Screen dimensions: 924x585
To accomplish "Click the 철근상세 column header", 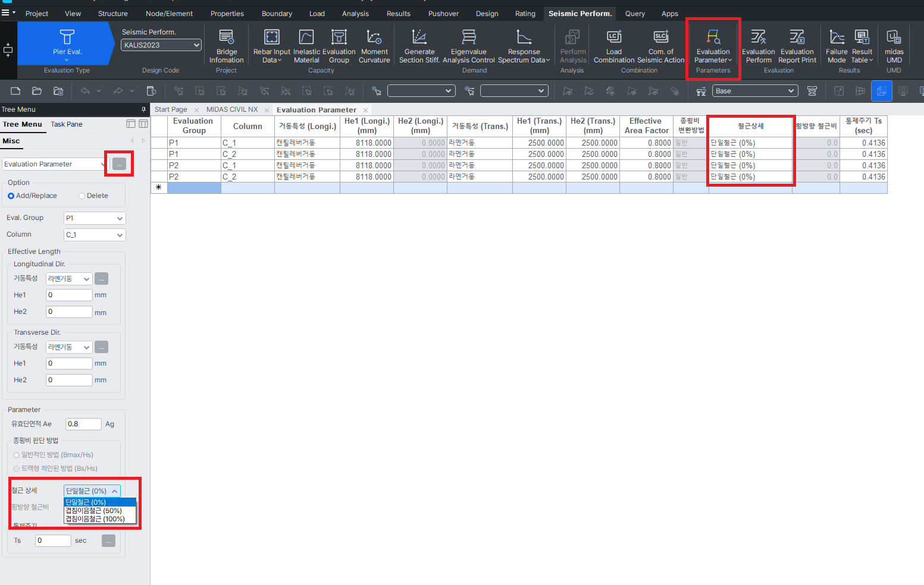I will tap(750, 126).
